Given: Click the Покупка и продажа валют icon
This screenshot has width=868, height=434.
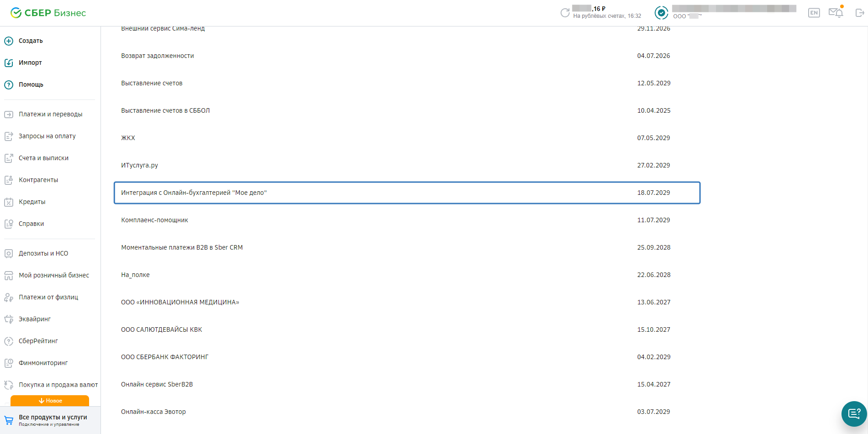Looking at the screenshot, I should (x=9, y=385).
